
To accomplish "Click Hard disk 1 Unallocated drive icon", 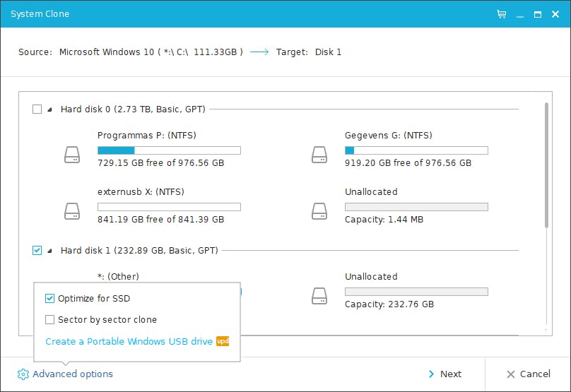I will click(319, 295).
